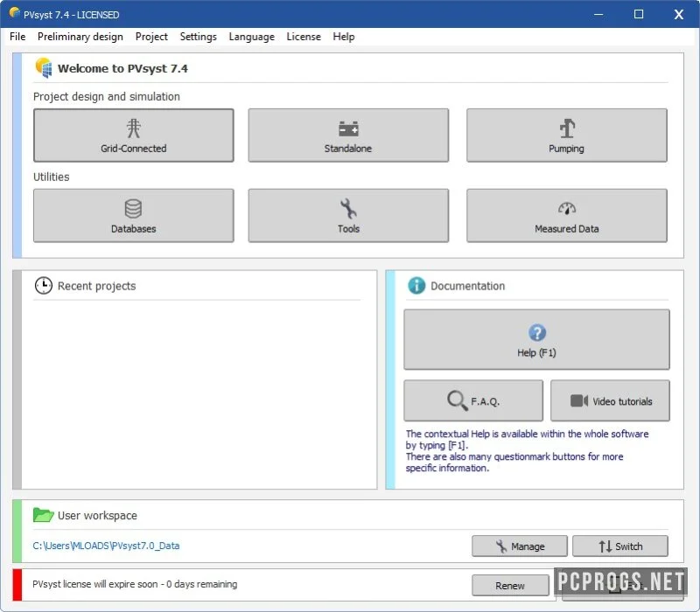Click the PVsyst sun logo in welcome header

44,68
